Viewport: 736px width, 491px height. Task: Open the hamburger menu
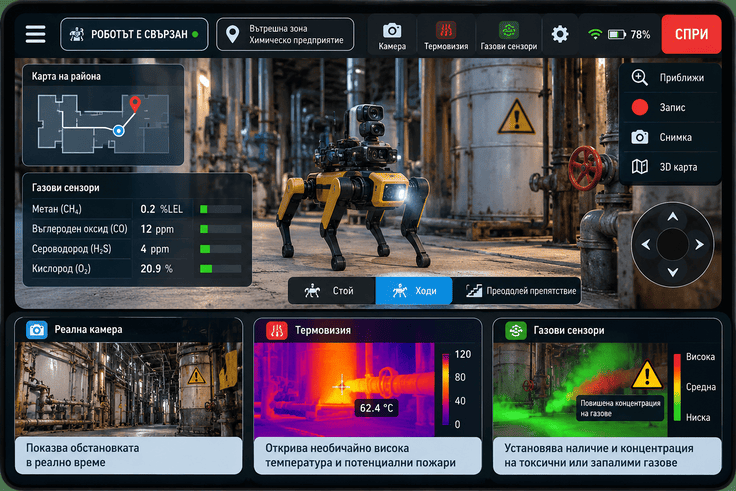35,34
